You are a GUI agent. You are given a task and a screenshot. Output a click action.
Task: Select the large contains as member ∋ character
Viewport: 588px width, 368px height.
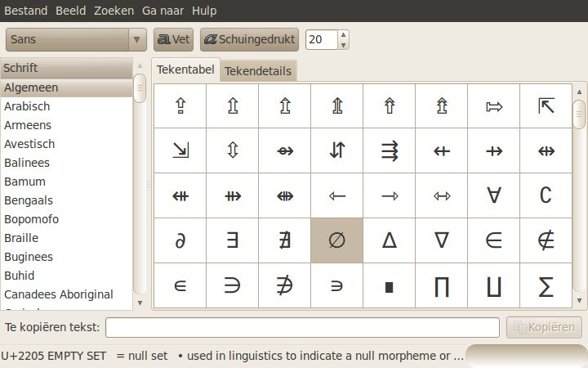coord(232,285)
